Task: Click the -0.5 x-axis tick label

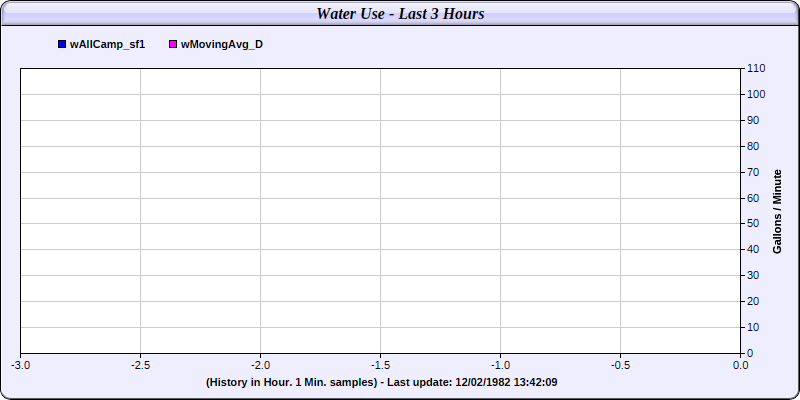Action: click(x=620, y=365)
